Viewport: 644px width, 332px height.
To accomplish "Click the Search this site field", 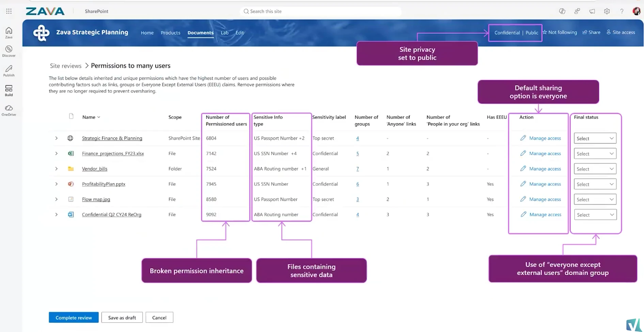I will pos(320,11).
